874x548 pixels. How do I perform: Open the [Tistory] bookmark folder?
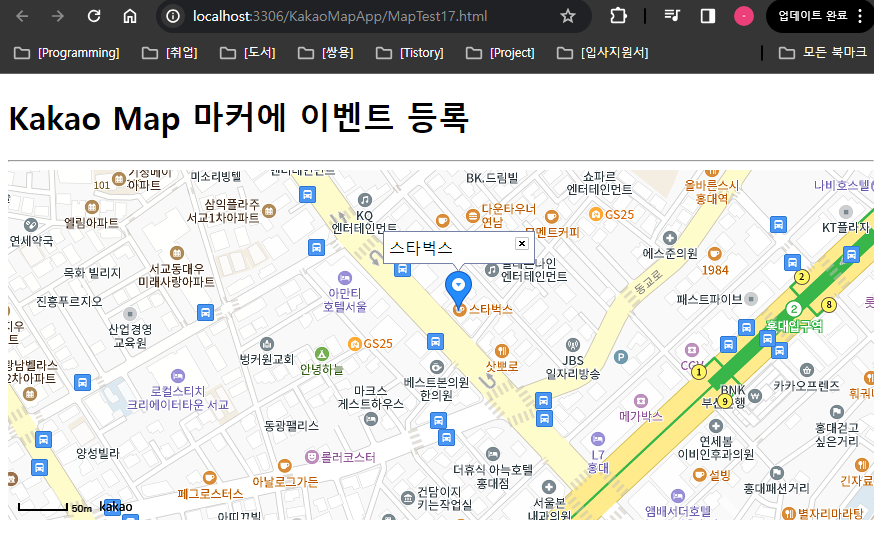(410, 53)
